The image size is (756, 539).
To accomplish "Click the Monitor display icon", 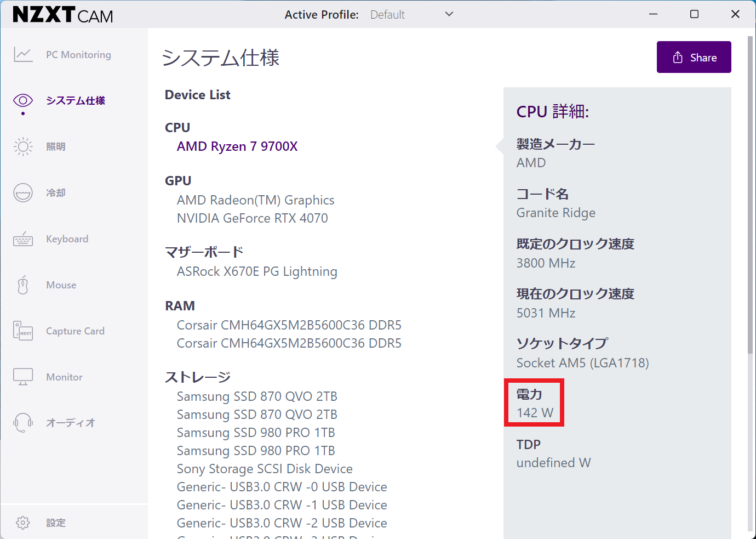I will [23, 377].
